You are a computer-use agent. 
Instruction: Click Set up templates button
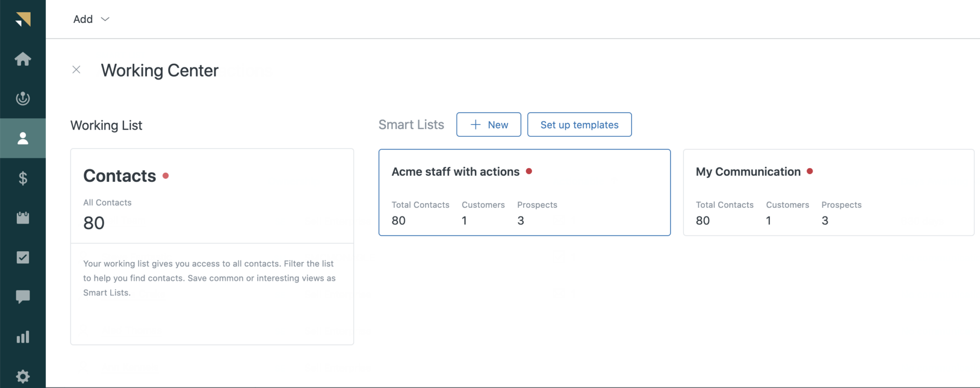pos(579,125)
